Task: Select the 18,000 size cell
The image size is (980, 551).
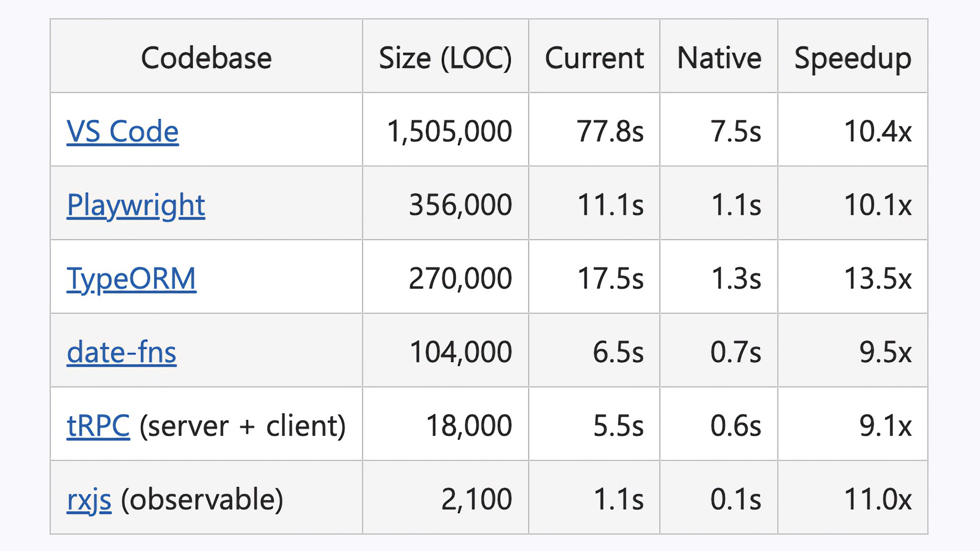Action: pos(445,423)
